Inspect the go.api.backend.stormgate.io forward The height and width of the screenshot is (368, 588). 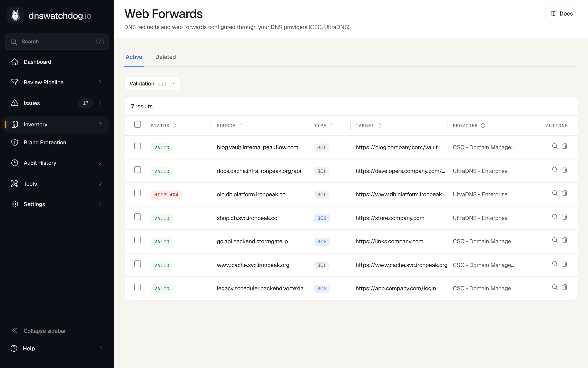pyautogui.click(x=555, y=240)
